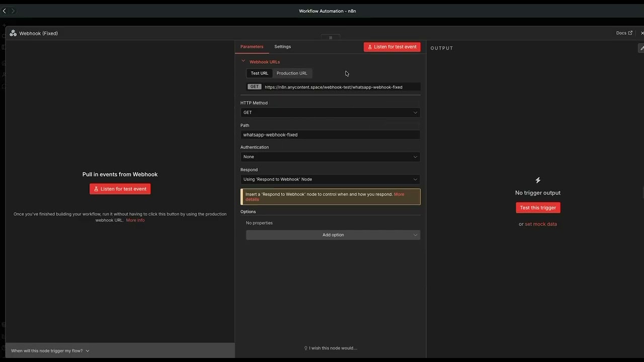Switch to the Settings tab
The width and height of the screenshot is (644, 362).
pos(282,47)
